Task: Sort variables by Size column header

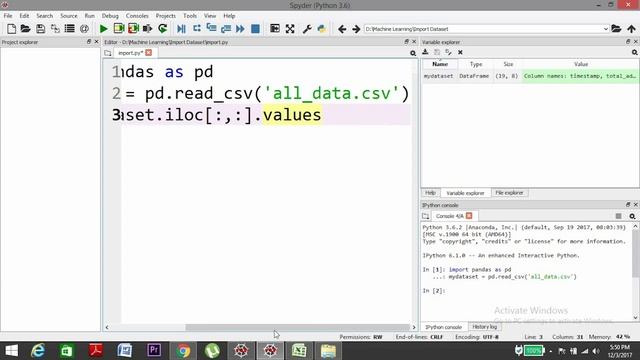Action: [508, 64]
